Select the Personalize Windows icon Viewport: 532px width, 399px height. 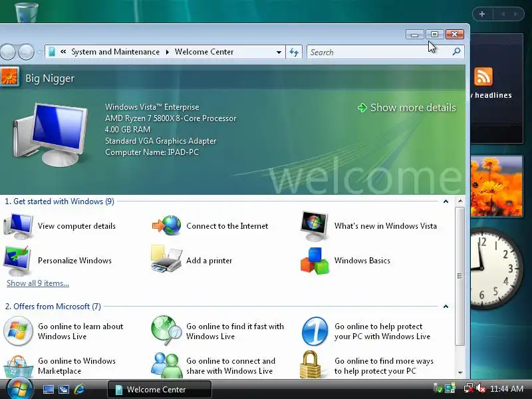(x=17, y=261)
